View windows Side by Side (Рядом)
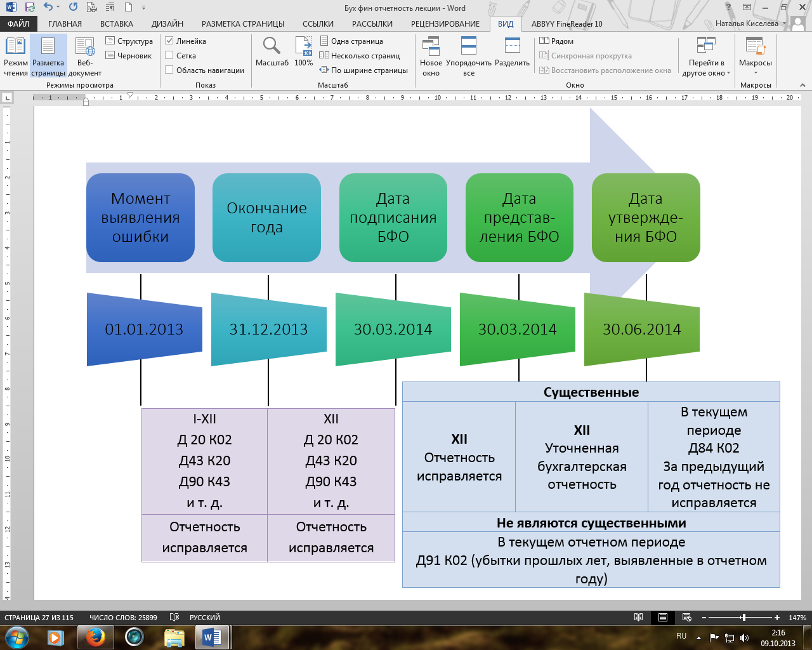812x650 pixels. click(x=556, y=41)
